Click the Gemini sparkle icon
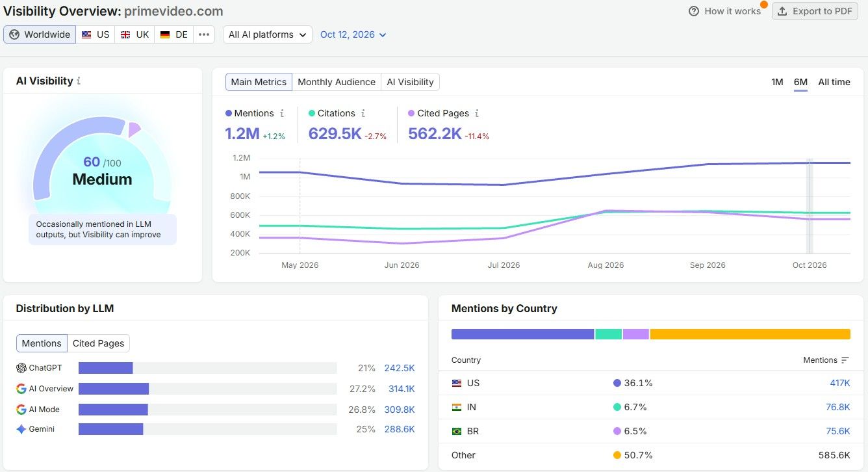This screenshot has width=868, height=472. pos(21,429)
